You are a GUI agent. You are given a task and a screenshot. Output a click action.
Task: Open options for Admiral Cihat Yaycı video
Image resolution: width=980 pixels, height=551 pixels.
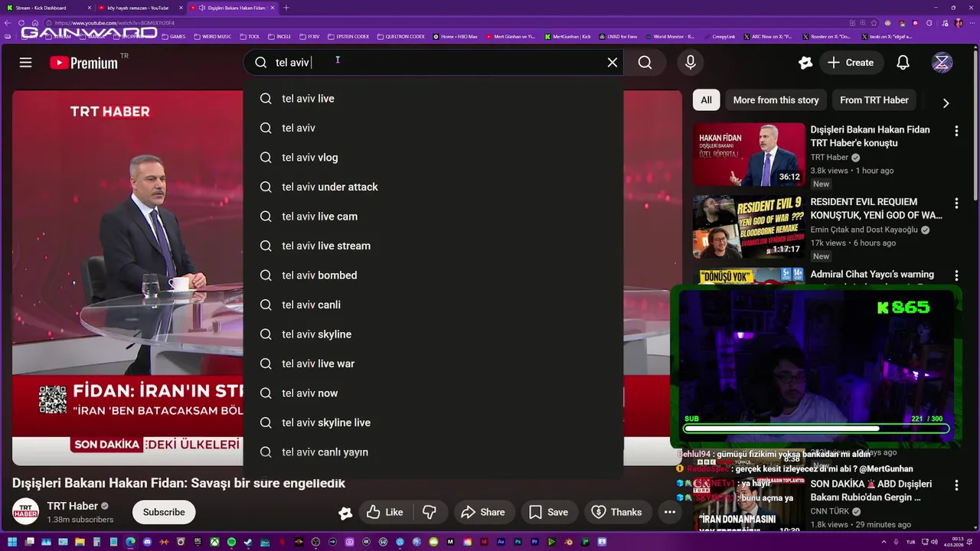[x=955, y=275]
